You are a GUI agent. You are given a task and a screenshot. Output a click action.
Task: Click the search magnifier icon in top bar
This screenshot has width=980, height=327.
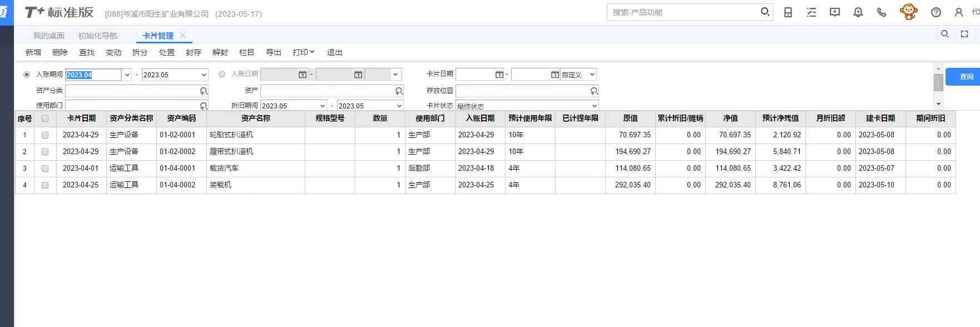(x=765, y=12)
